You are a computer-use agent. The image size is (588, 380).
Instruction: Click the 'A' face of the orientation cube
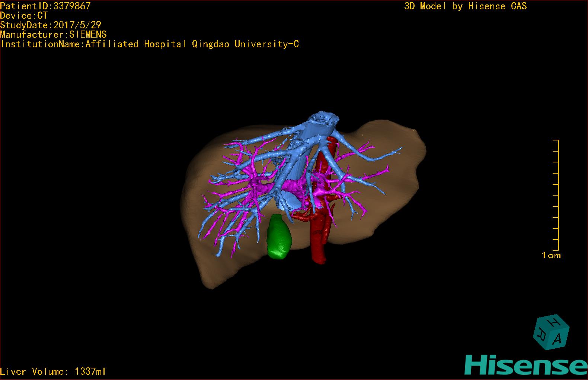(x=557, y=338)
